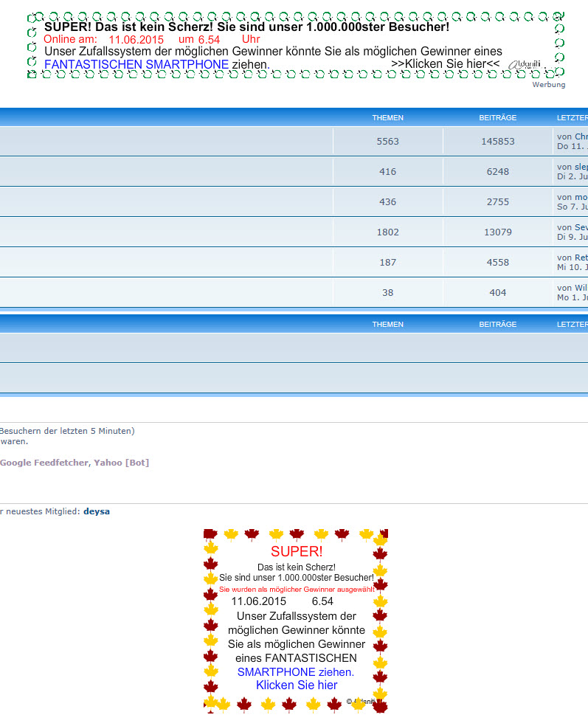588x715 pixels.
Task: Select the posts count 6248
Action: click(498, 171)
